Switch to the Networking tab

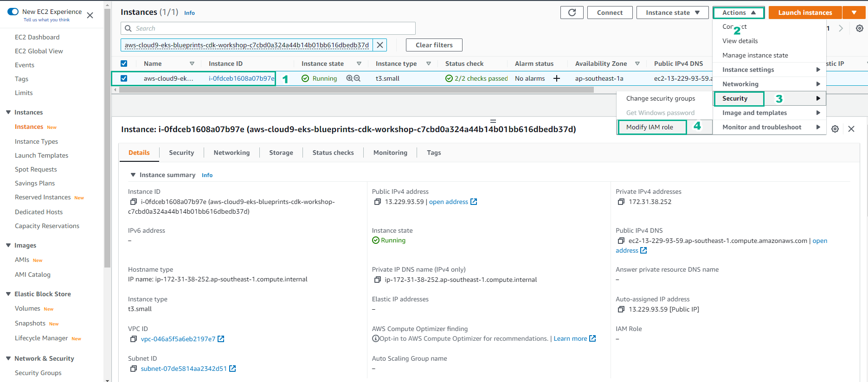click(x=231, y=153)
